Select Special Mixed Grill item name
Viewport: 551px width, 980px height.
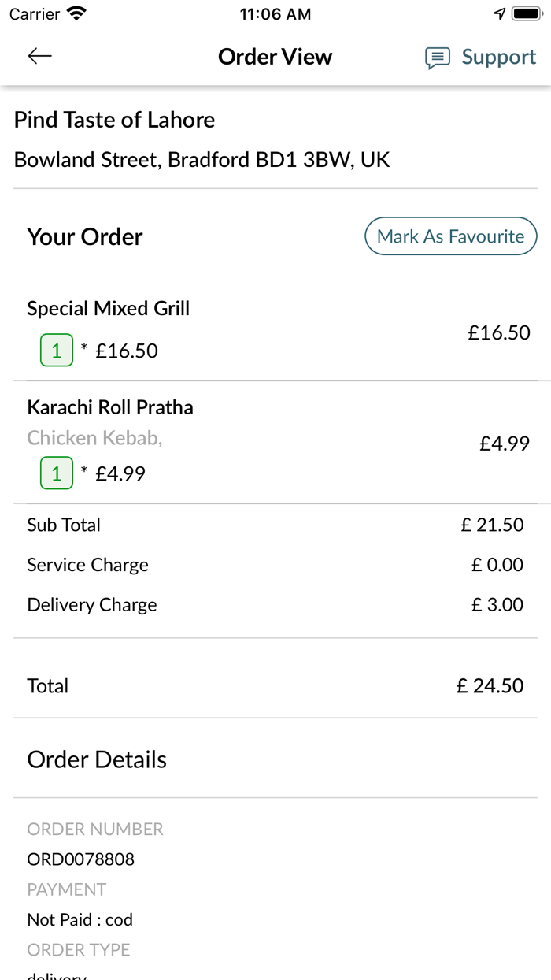click(x=109, y=308)
